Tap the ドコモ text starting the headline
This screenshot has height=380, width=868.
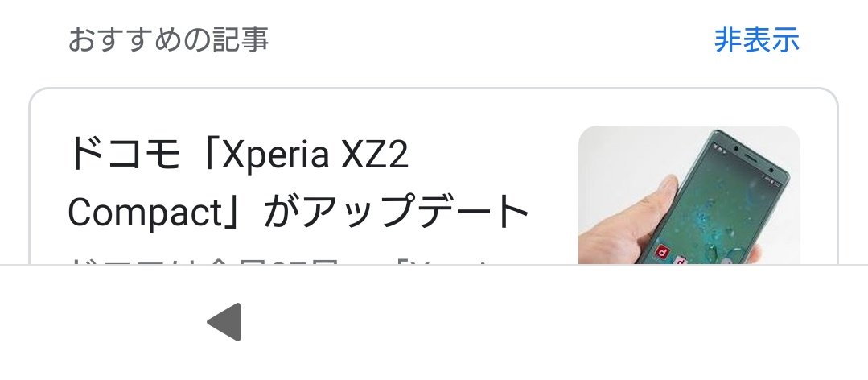point(125,155)
